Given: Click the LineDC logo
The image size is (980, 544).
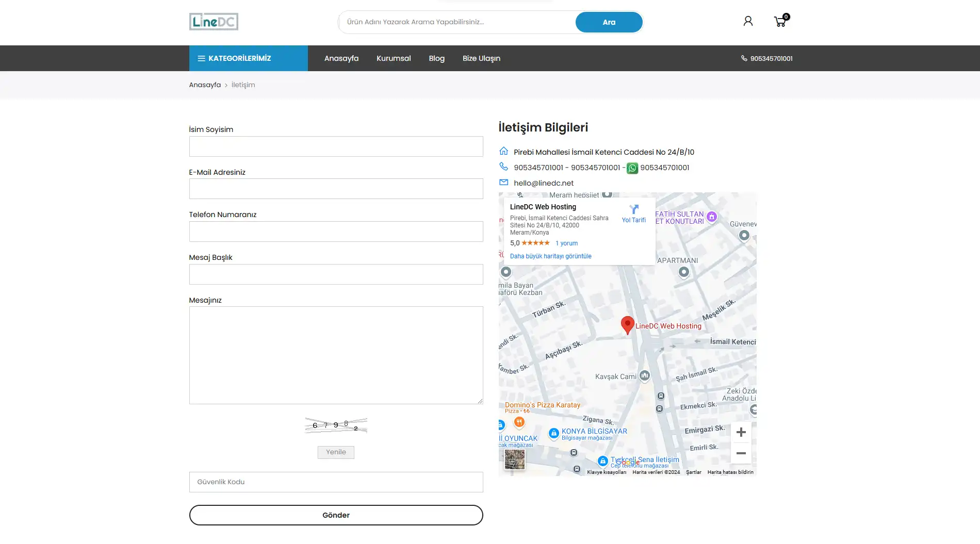Looking at the screenshot, I should [214, 22].
